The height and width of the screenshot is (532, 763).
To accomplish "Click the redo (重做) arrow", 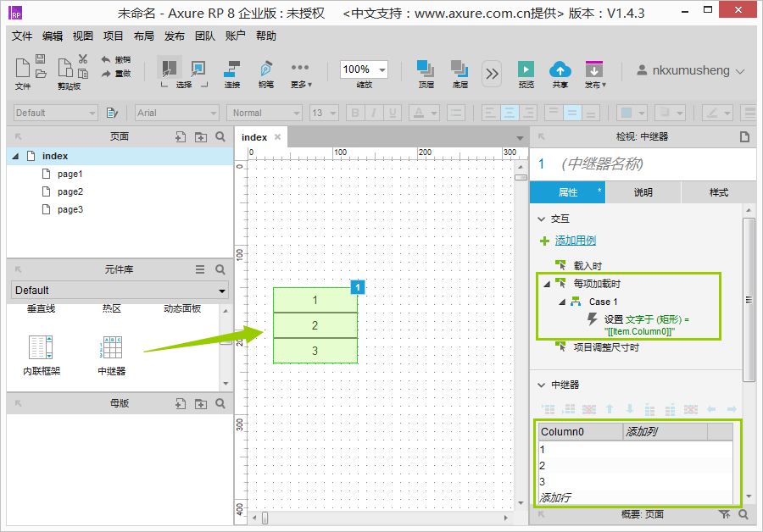I will pos(106,74).
